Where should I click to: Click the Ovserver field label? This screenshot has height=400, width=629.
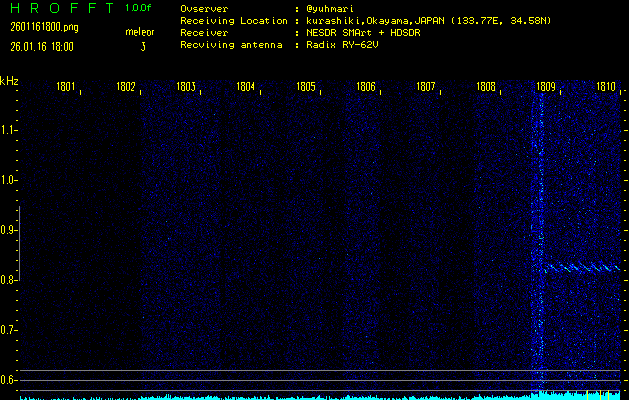pos(204,9)
